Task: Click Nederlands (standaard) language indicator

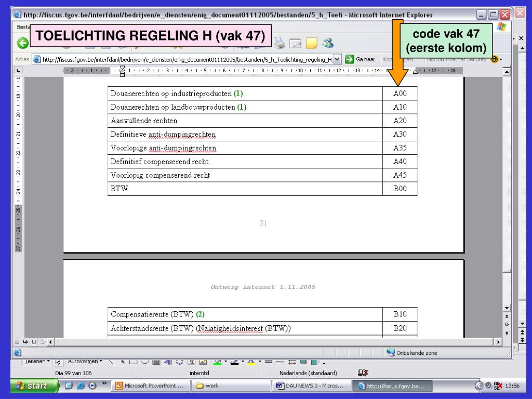Action: pos(308,373)
